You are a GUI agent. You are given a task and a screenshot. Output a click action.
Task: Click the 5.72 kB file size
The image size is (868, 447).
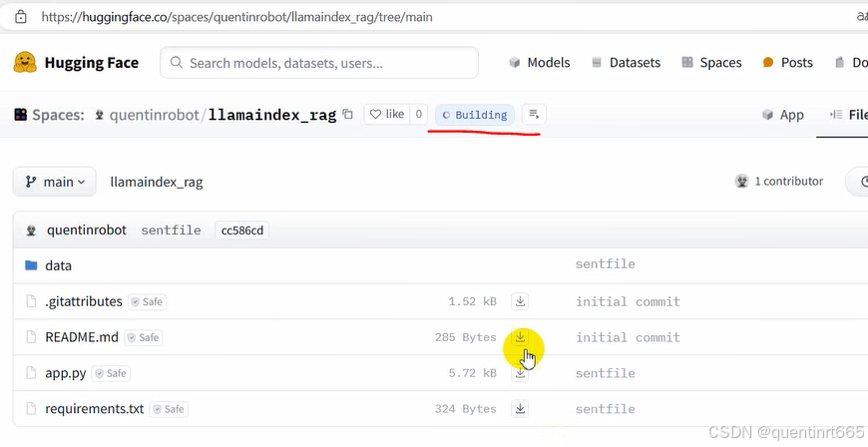[x=472, y=373]
